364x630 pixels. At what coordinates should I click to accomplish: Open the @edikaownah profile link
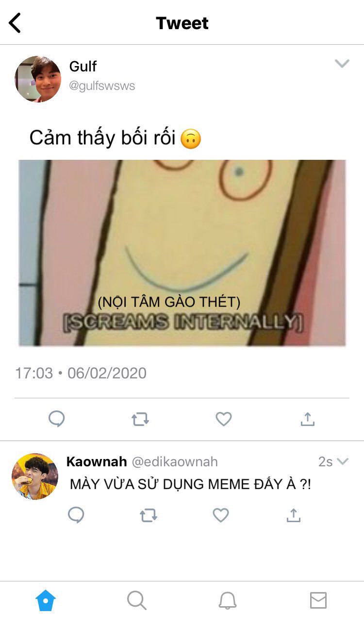(x=175, y=461)
